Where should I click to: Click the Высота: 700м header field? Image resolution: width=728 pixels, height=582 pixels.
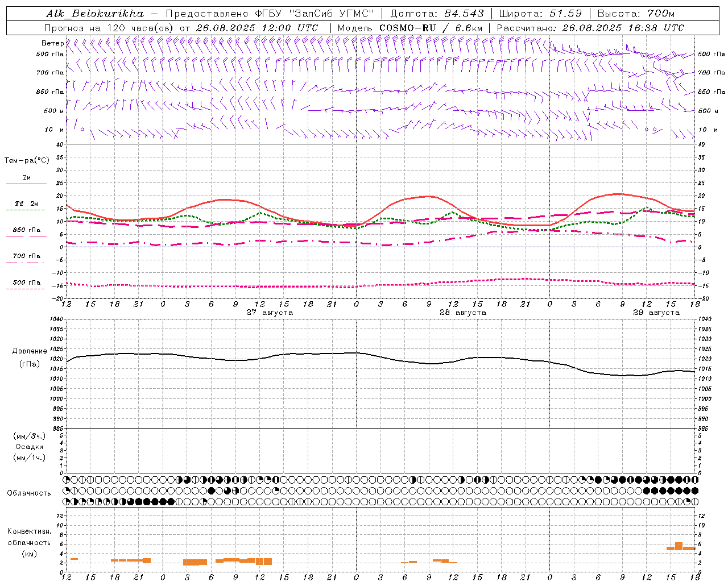(636, 14)
